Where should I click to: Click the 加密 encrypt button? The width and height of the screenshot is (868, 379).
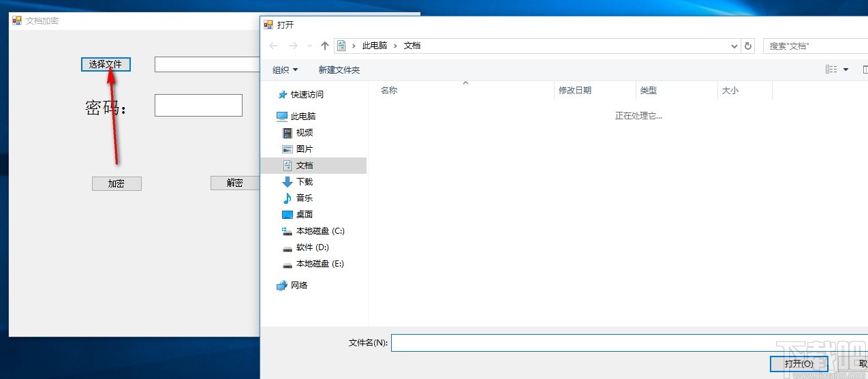[x=117, y=183]
